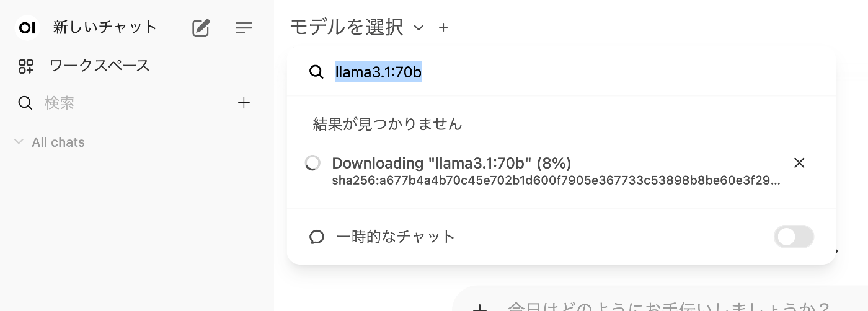The width and height of the screenshot is (868, 311).
Task: Open the モデルを選択 model selector
Action: tap(347, 27)
